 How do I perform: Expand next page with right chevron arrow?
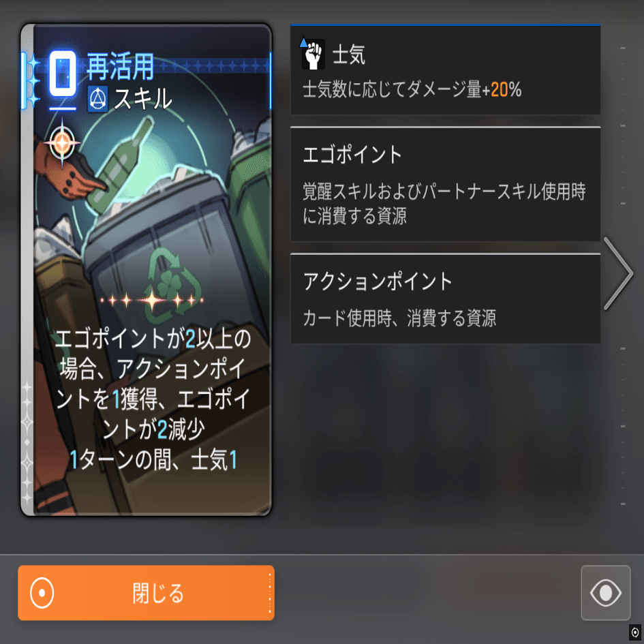coord(618,273)
